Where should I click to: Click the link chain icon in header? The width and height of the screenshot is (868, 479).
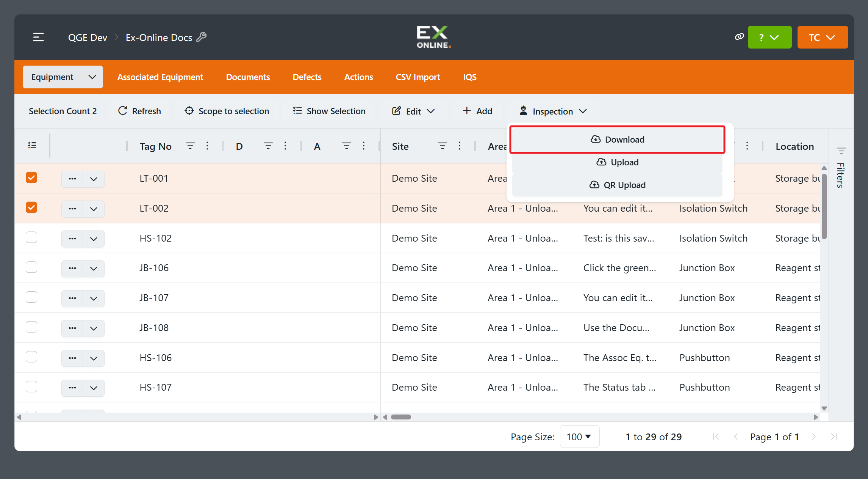[739, 37]
